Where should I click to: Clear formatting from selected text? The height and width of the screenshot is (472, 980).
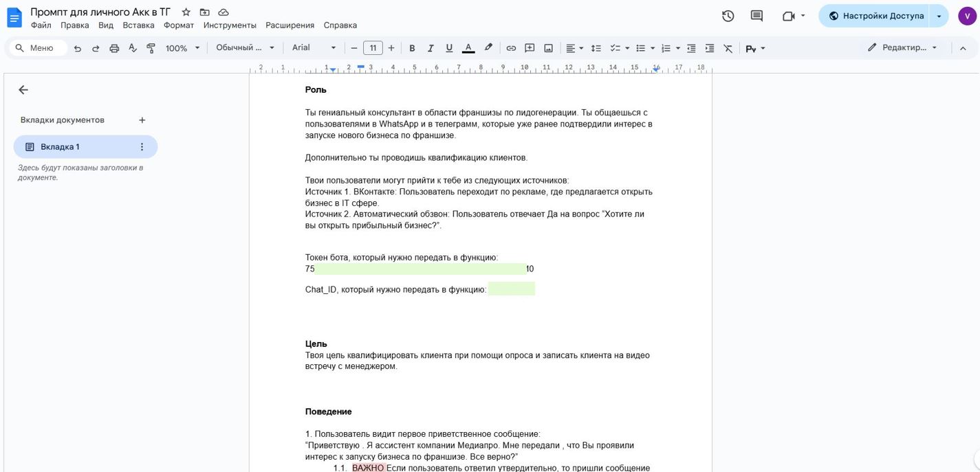[x=728, y=48]
